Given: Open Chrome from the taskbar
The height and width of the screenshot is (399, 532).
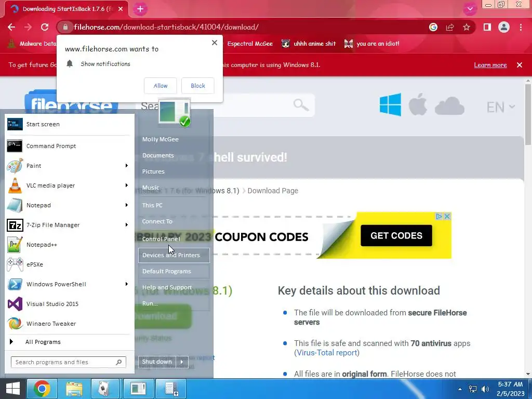Looking at the screenshot, I should [42, 389].
